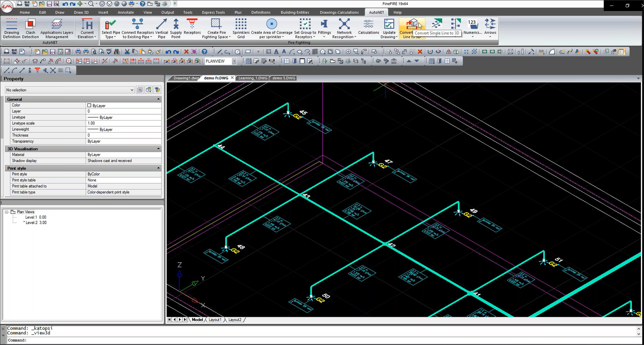Switch to the Layout1 tab
The image size is (644, 345).
[215, 320]
